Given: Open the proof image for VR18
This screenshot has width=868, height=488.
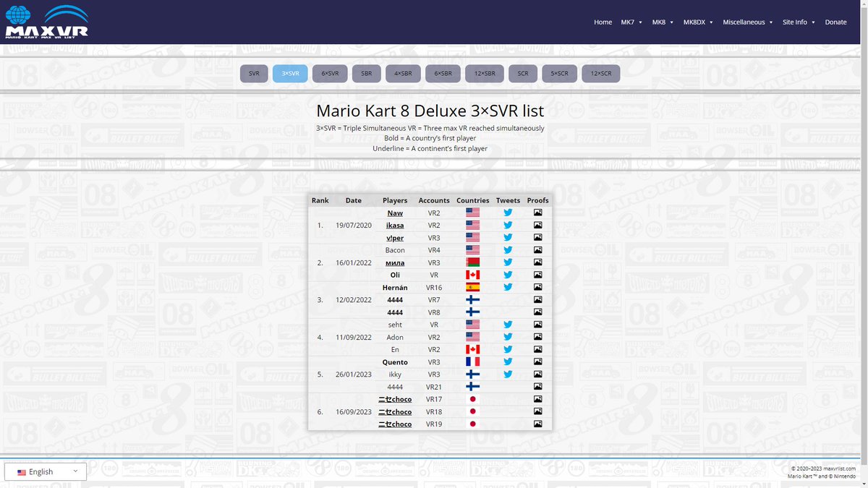Looking at the screenshot, I should pyautogui.click(x=537, y=411).
